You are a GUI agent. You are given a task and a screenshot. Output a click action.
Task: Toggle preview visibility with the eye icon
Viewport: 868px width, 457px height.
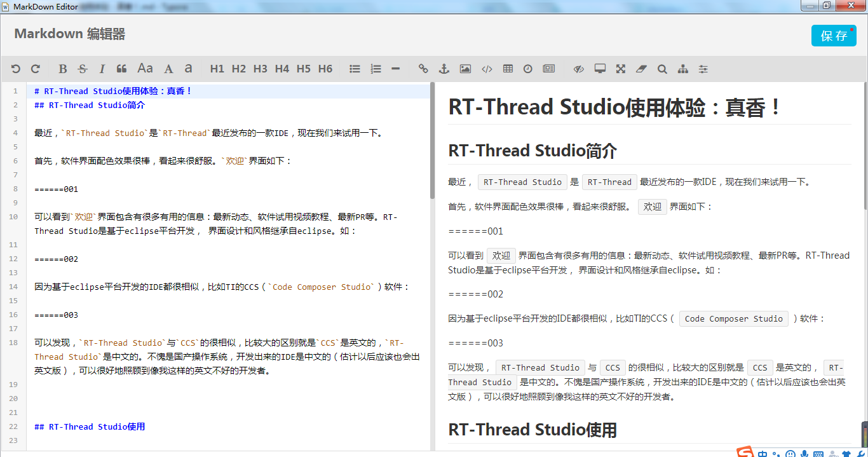tap(578, 68)
